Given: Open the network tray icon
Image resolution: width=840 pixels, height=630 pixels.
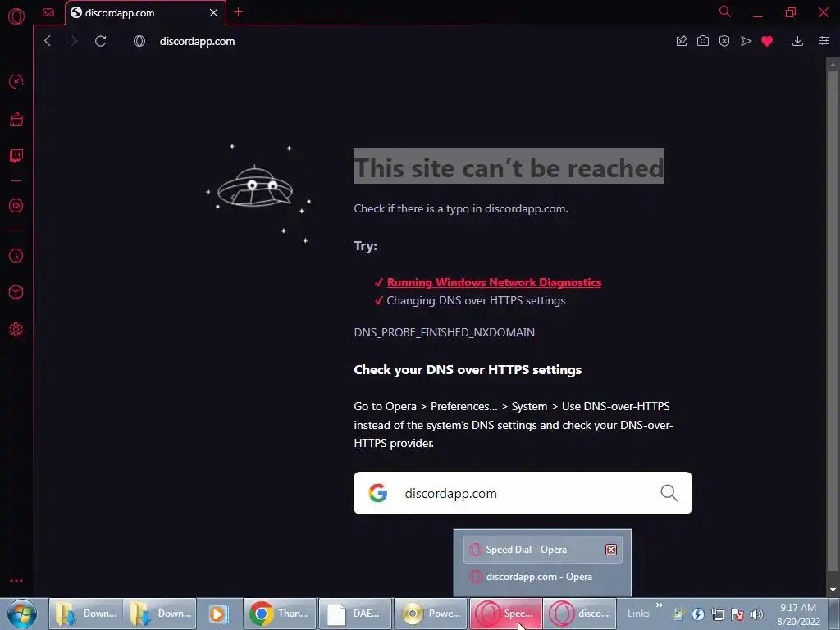Looking at the screenshot, I should 718,614.
